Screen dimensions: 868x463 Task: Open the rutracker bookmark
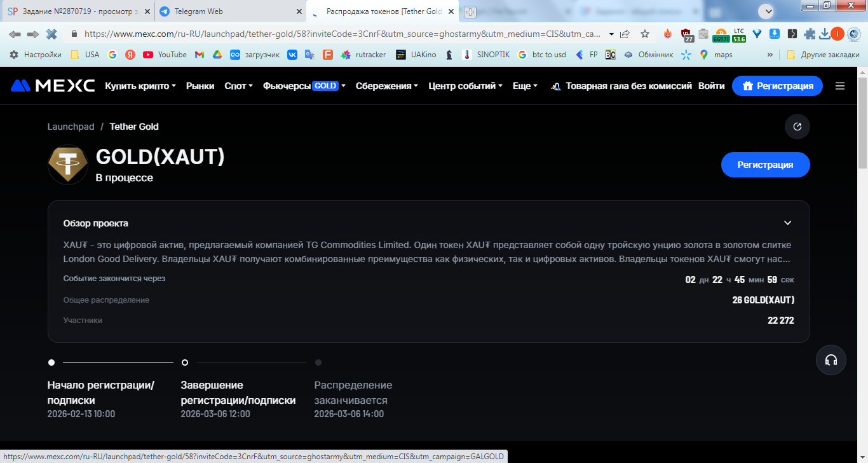[363, 55]
